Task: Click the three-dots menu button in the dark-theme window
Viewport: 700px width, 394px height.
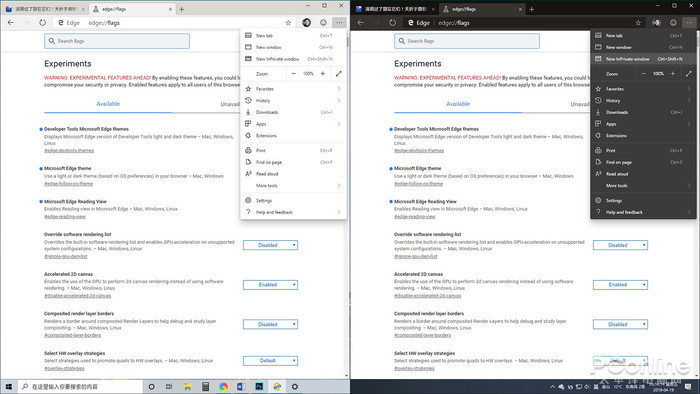Action: [x=689, y=22]
